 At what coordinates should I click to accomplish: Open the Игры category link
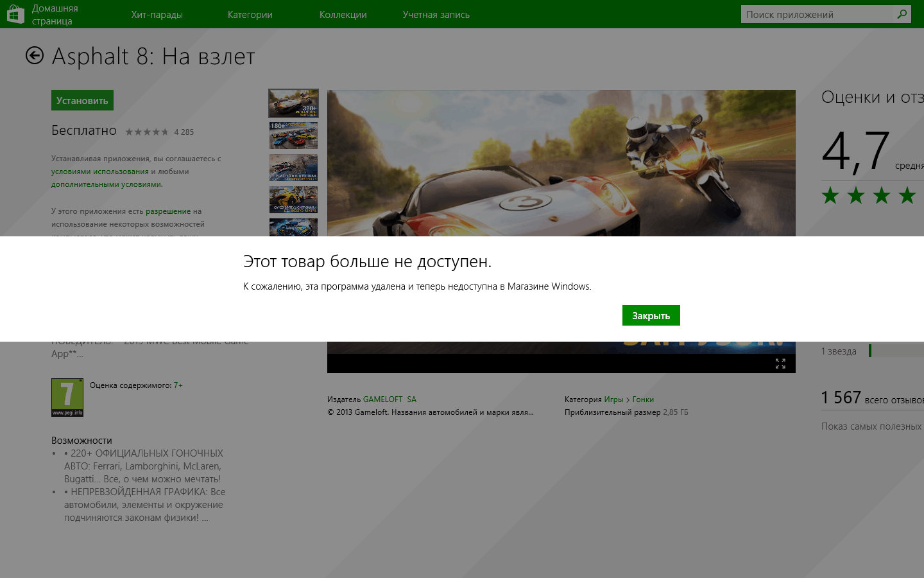point(613,399)
